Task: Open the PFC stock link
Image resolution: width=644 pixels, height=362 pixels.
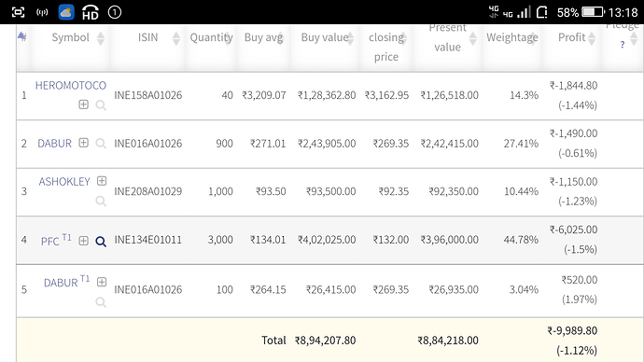Action: click(x=50, y=242)
